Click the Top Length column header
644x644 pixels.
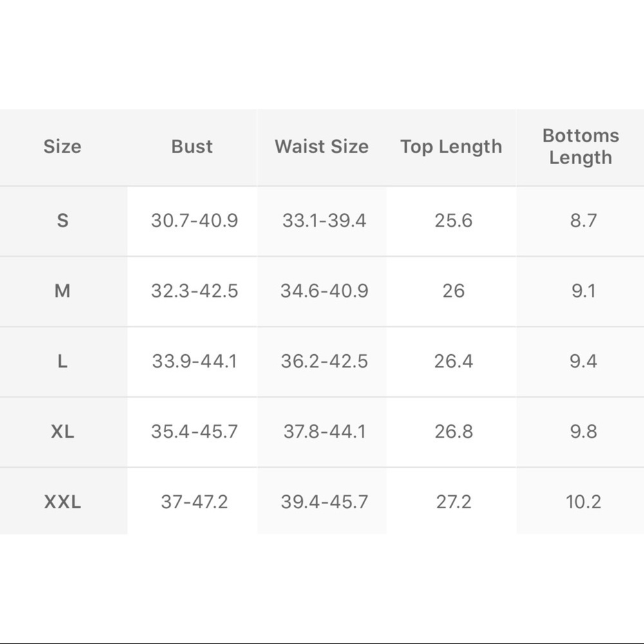click(451, 147)
